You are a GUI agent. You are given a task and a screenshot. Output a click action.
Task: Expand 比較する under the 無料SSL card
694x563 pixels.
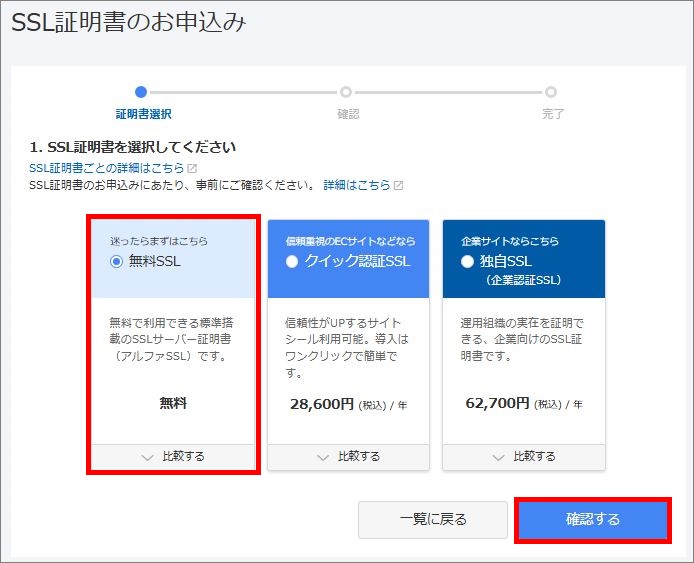(173, 456)
